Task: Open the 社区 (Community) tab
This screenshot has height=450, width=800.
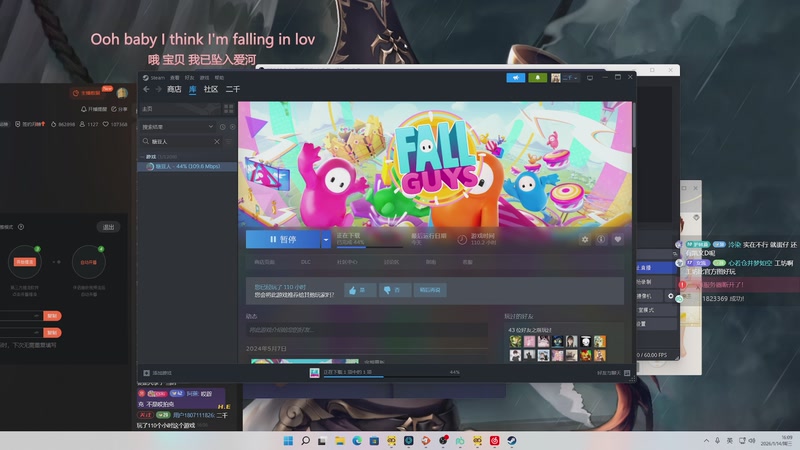Action: tap(211, 89)
